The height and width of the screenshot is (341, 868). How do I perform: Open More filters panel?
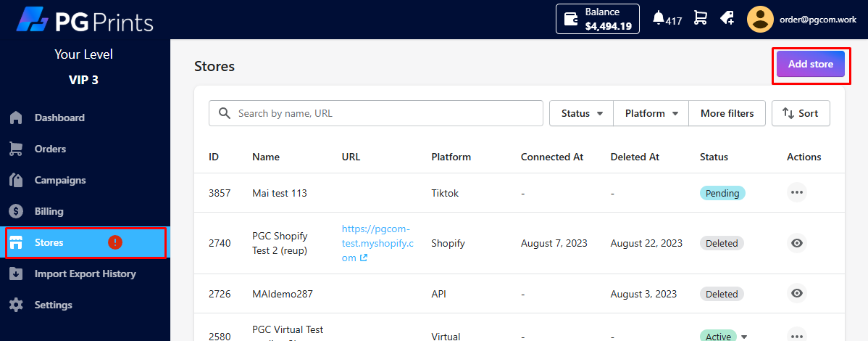[x=727, y=113]
